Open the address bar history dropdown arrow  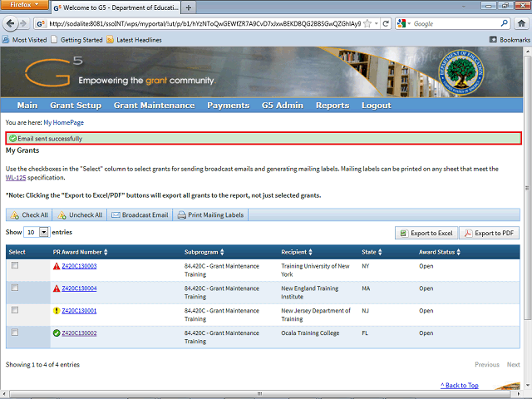(x=377, y=24)
